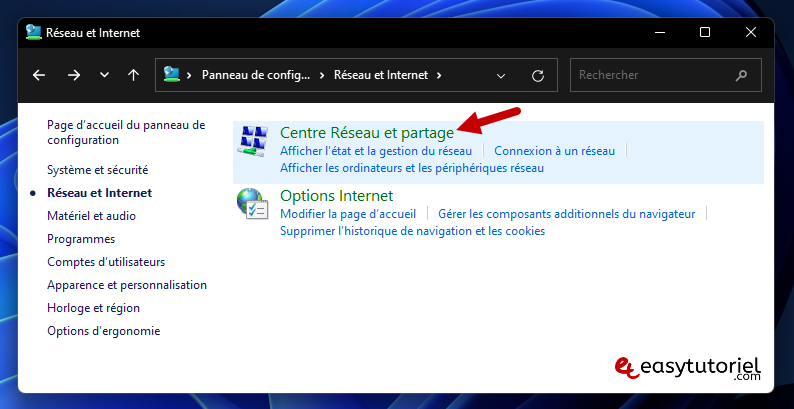Click Gérer les composants additionnels du navigateur
Screen dimensions: 794x409
coord(567,214)
